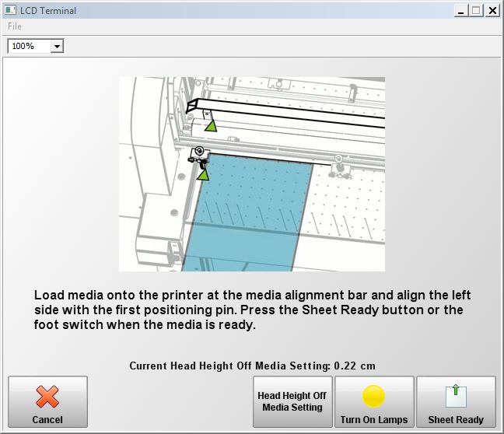Click the Cancel label
Screen dimensions: 504x434
tap(47, 419)
